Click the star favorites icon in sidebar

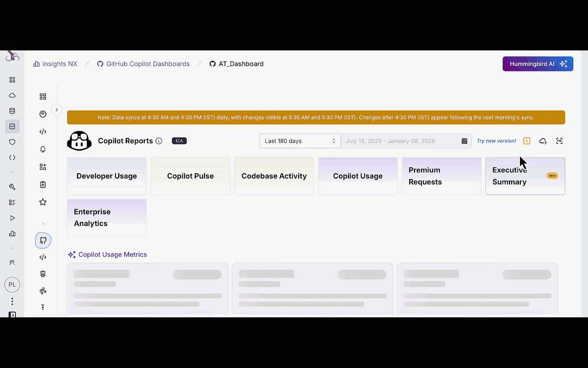coord(43,202)
